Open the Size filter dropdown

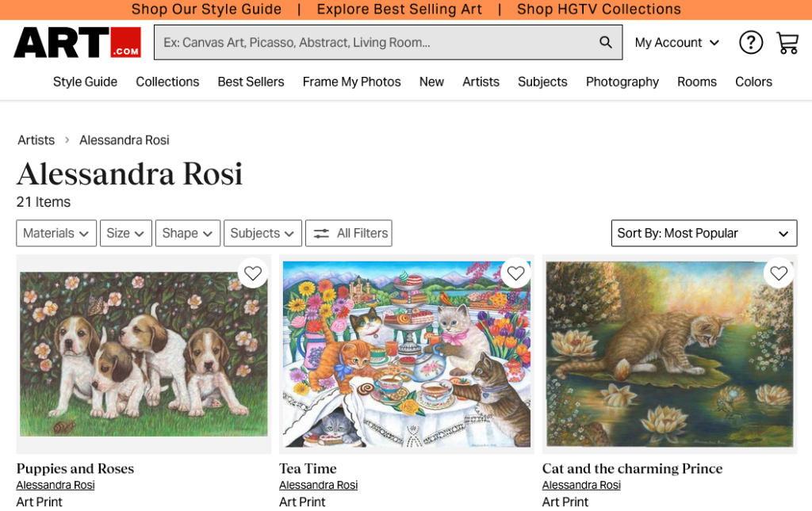click(125, 233)
